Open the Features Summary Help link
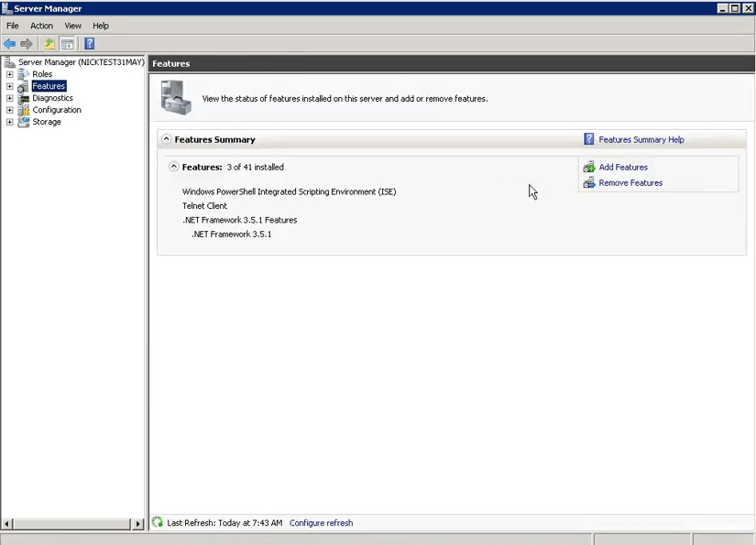 pos(641,140)
